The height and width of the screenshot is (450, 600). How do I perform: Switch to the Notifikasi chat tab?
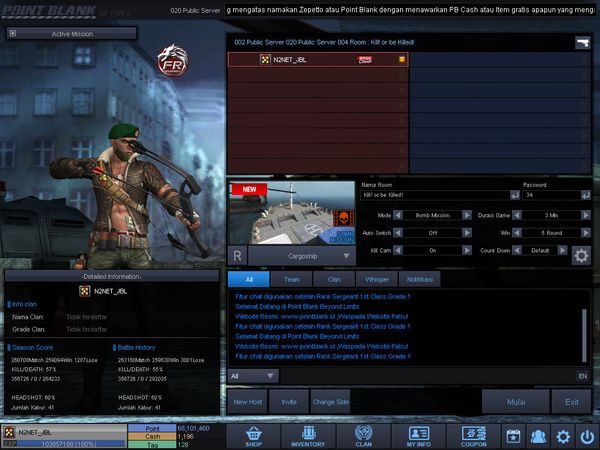pyautogui.click(x=419, y=279)
